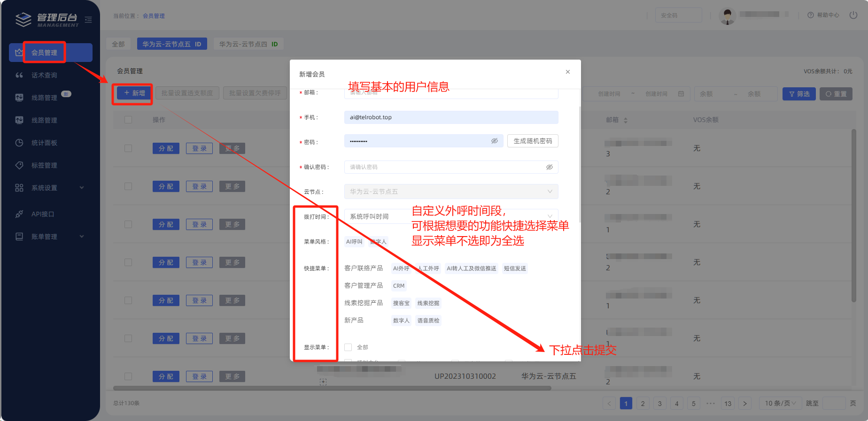Click 分配 in the first table row
868x421 pixels.
pos(166,148)
